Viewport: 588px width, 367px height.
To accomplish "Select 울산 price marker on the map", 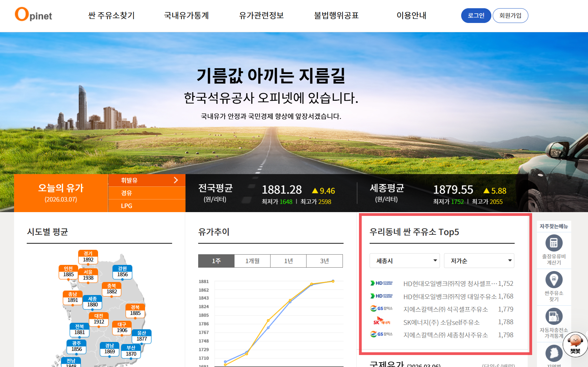I will [x=142, y=336].
